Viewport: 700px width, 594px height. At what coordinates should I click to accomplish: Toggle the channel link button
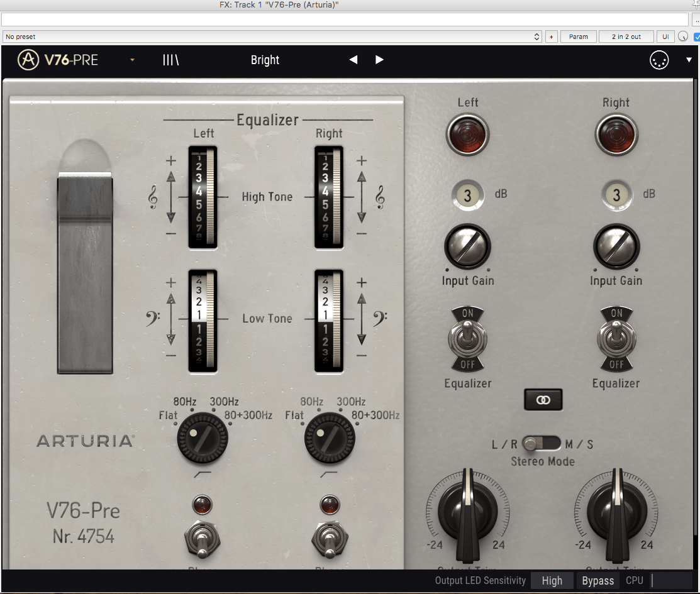pyautogui.click(x=543, y=400)
